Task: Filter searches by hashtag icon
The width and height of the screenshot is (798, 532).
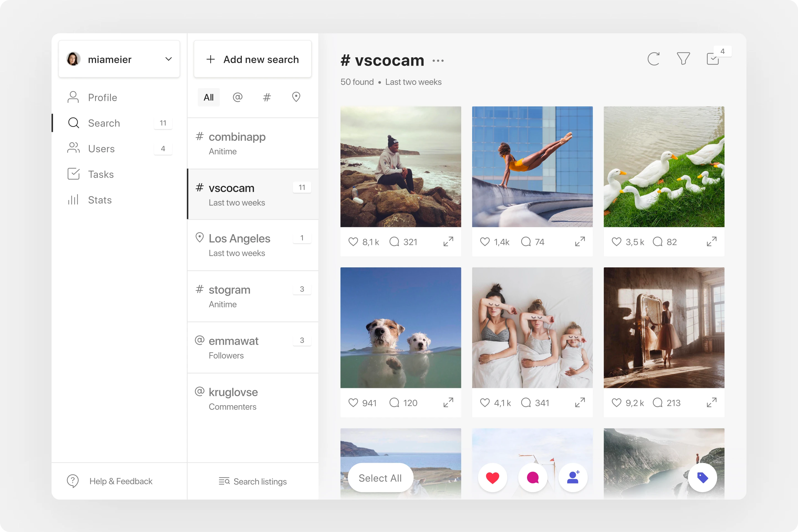Action: tap(267, 97)
